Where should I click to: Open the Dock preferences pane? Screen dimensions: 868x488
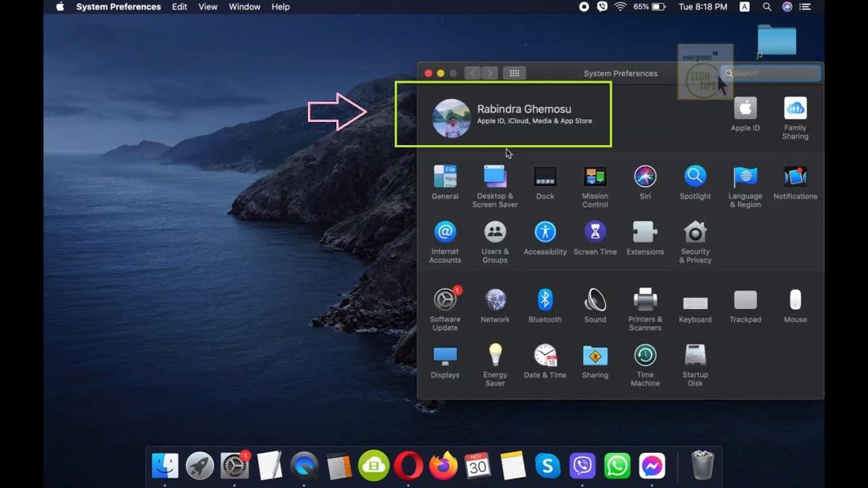pyautogui.click(x=545, y=182)
